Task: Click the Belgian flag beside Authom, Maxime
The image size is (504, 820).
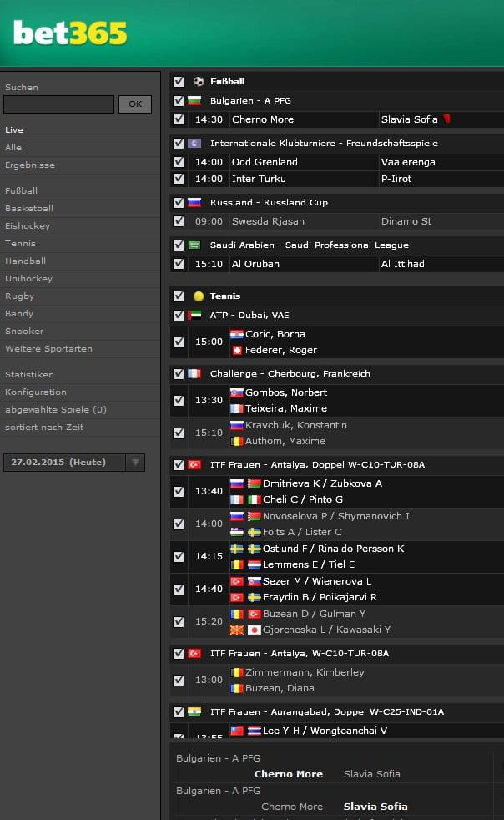Action: point(237,441)
